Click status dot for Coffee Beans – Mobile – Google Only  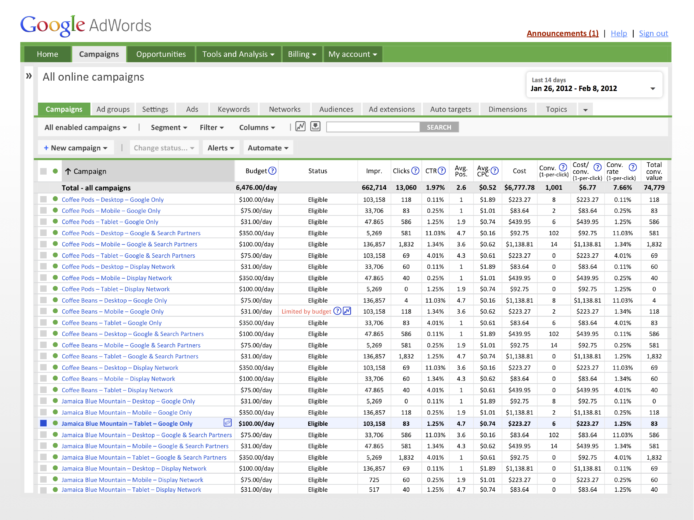coord(55,311)
